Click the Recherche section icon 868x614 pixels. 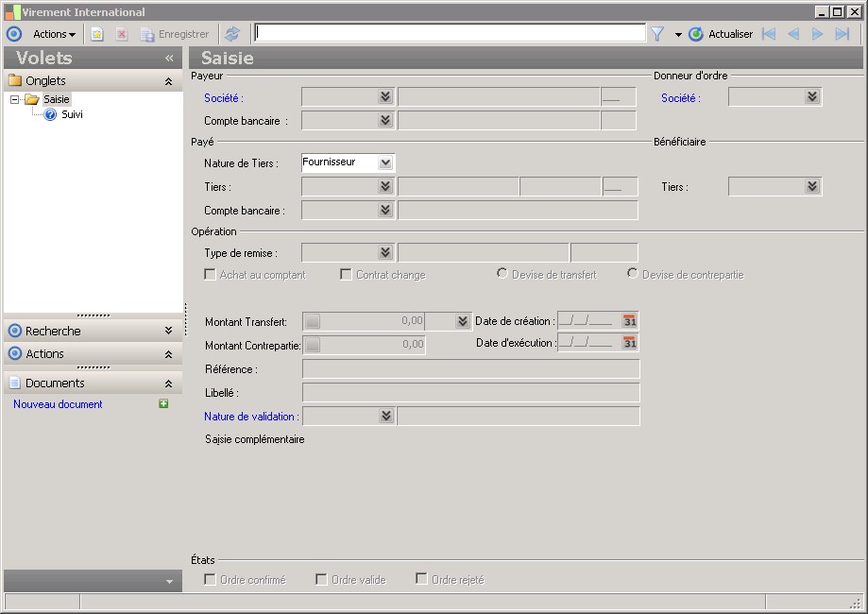pyautogui.click(x=15, y=331)
